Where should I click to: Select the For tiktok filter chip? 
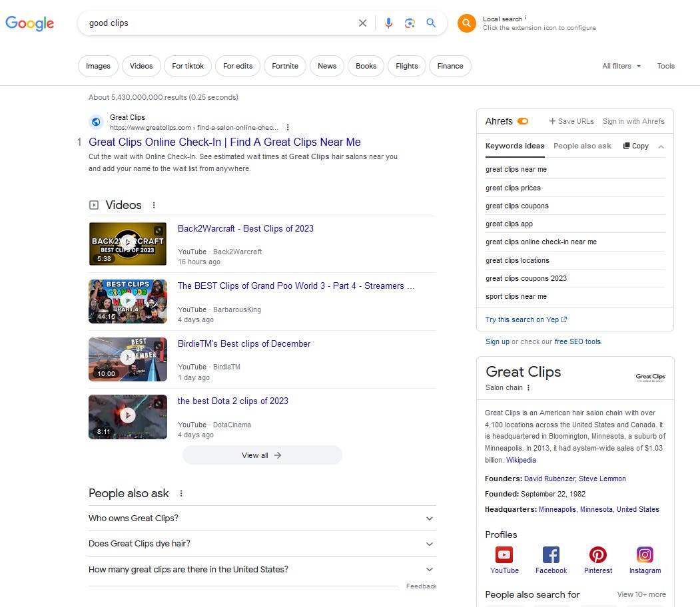pyautogui.click(x=188, y=66)
